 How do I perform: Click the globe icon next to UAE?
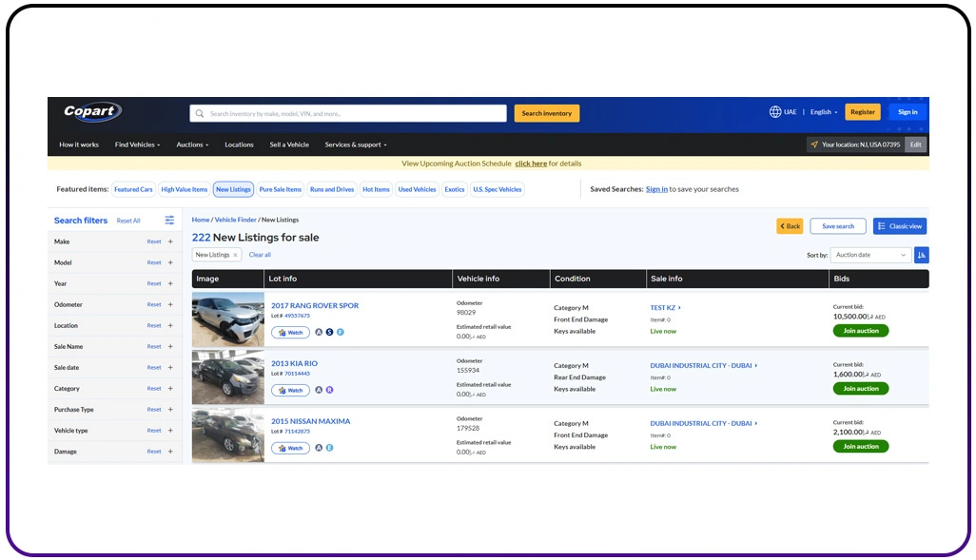[x=771, y=111]
